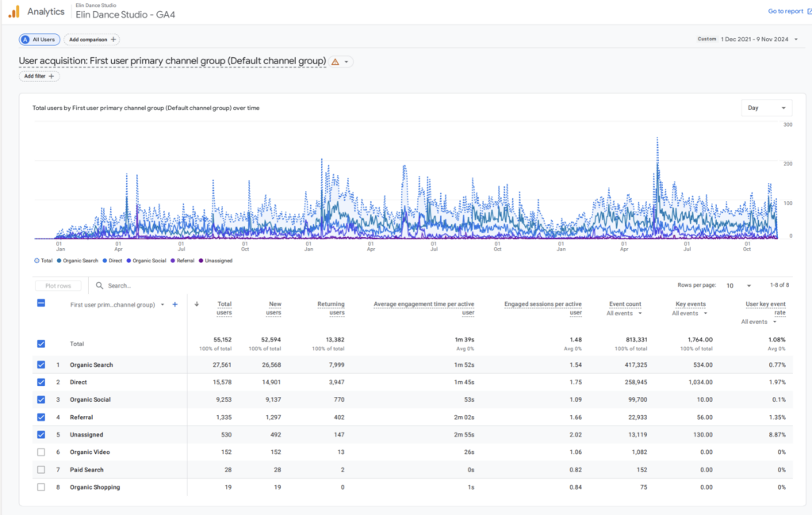Check the Organic Video row checkbox
Screen dimensions: 812x515
click(x=41, y=452)
